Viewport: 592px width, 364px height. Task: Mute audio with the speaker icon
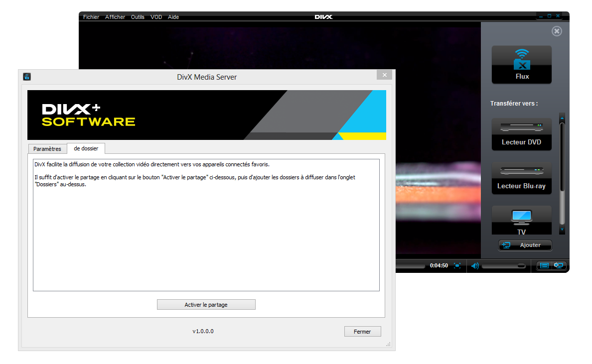(x=475, y=265)
